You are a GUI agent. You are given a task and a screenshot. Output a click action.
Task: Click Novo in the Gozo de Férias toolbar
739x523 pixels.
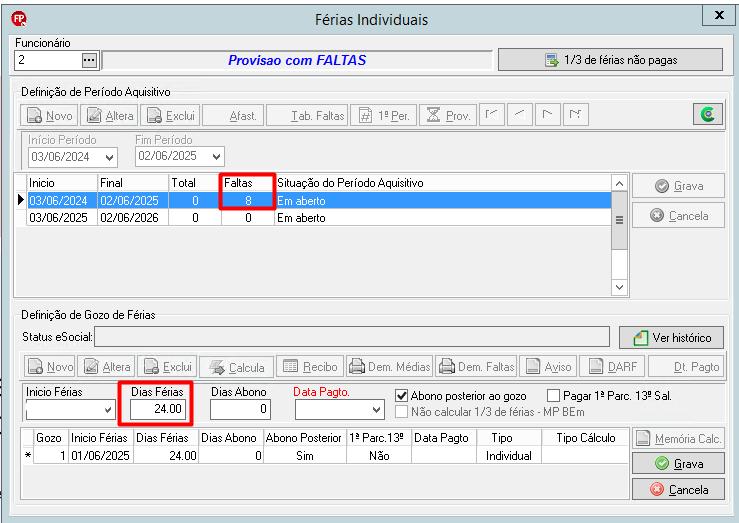click(x=50, y=367)
